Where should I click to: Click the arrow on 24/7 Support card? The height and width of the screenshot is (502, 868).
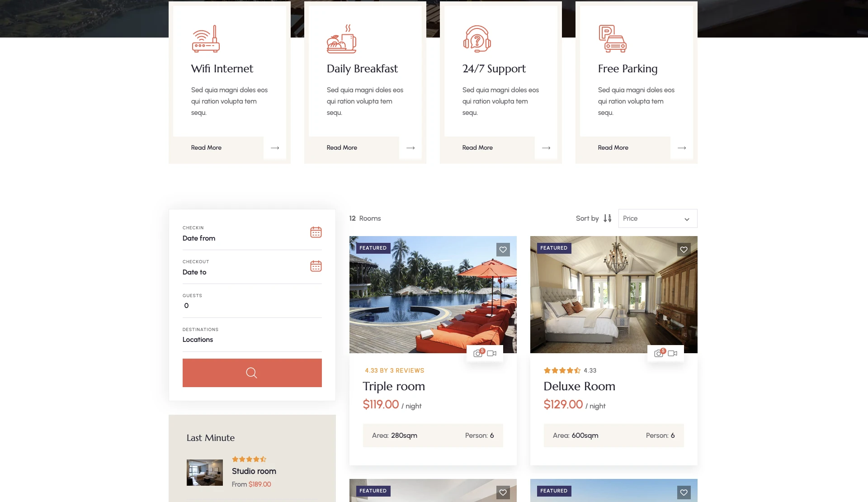546,148
